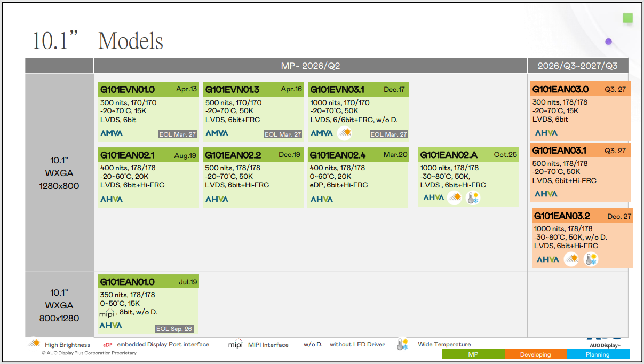Screen dimensions: 644x364
Task: Click the mipi logo next to MIPI Interface
Action: click(235, 344)
